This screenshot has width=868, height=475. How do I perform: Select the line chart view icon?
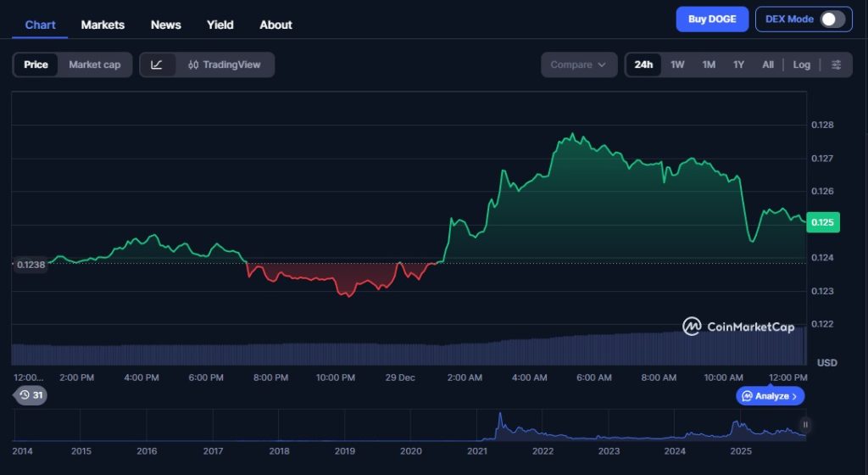pos(157,64)
